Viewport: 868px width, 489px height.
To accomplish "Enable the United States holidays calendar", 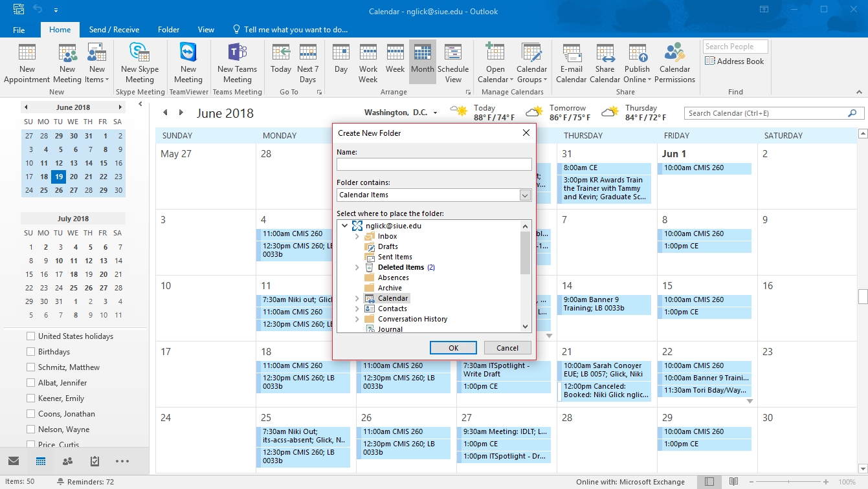I will (x=30, y=336).
